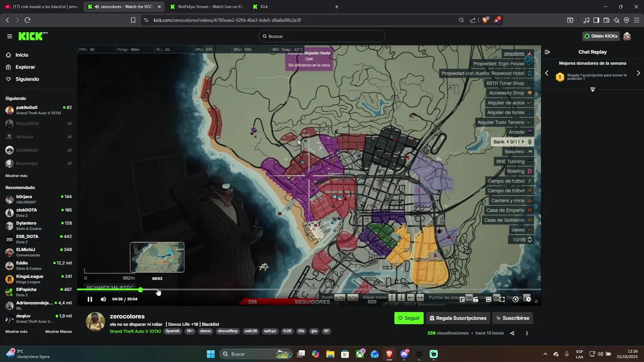Open the user profile avatar menu

627,36
